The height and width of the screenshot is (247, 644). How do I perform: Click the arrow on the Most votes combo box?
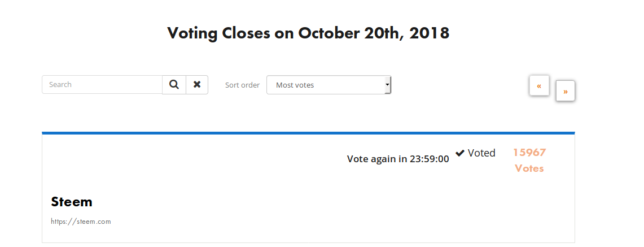[x=387, y=85]
